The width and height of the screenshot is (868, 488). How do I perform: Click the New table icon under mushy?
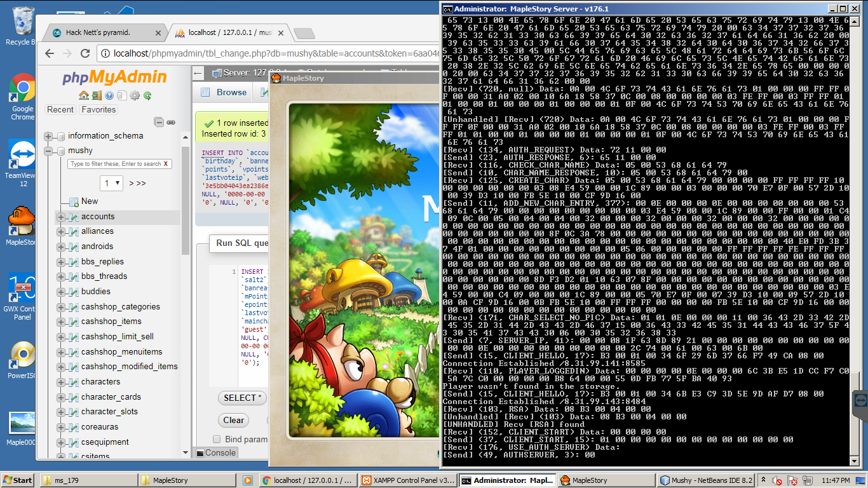click(x=74, y=201)
